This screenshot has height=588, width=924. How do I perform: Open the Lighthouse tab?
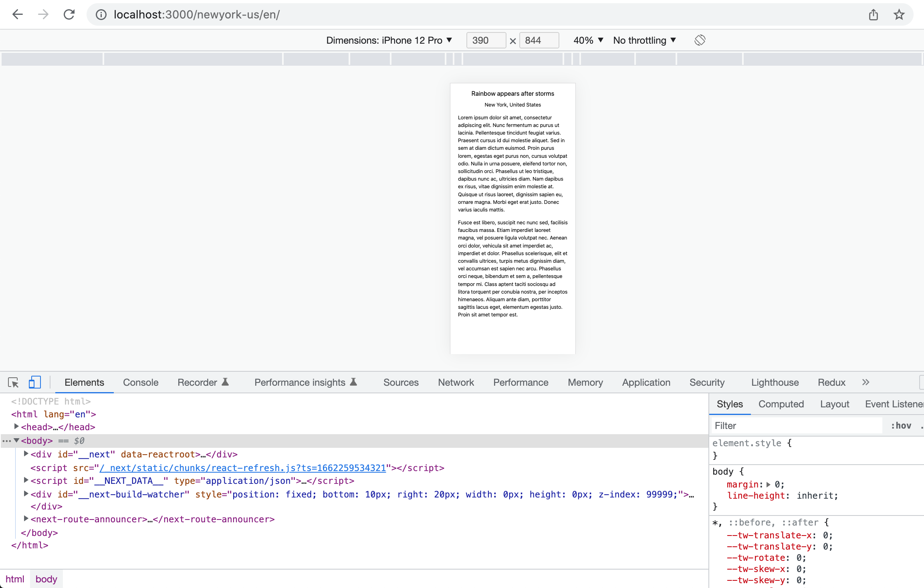pyautogui.click(x=775, y=383)
